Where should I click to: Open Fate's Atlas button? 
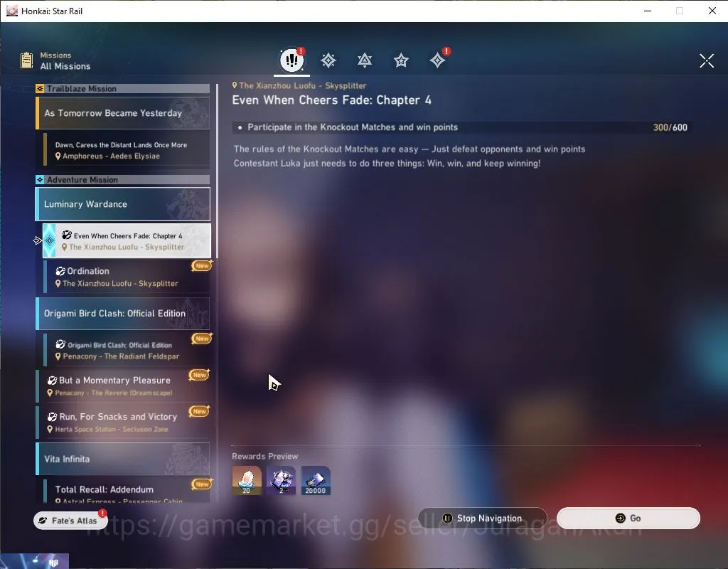(70, 520)
